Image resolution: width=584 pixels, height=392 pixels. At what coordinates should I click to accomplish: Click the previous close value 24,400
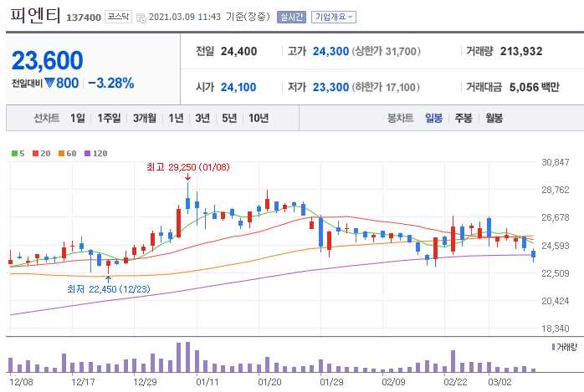pos(238,51)
